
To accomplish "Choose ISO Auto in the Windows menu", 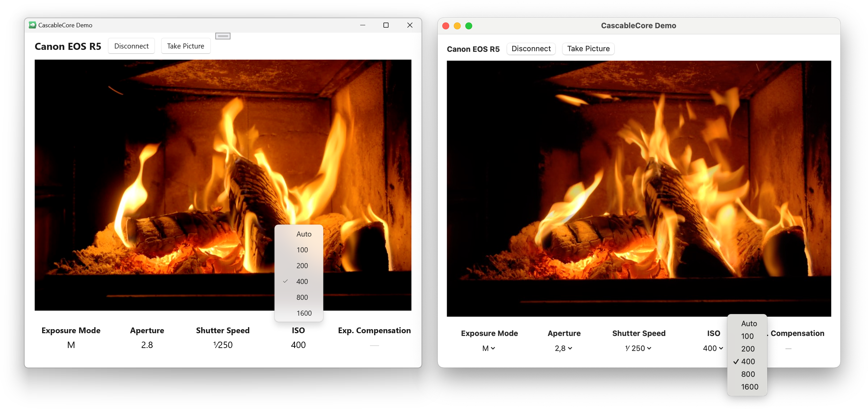I will coord(303,234).
